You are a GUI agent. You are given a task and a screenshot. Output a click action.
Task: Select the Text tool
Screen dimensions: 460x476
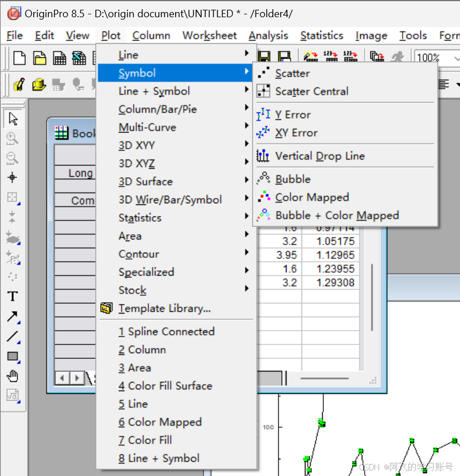coord(13,296)
